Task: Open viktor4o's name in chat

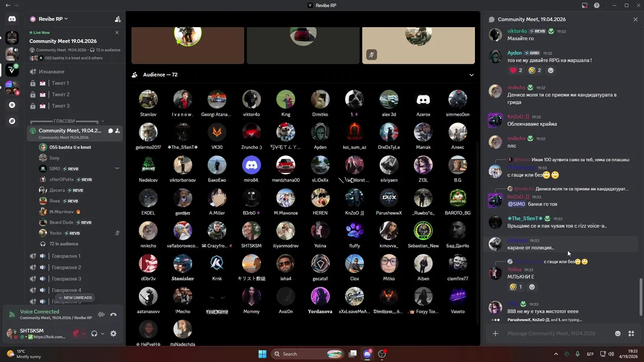Action: 517,31
